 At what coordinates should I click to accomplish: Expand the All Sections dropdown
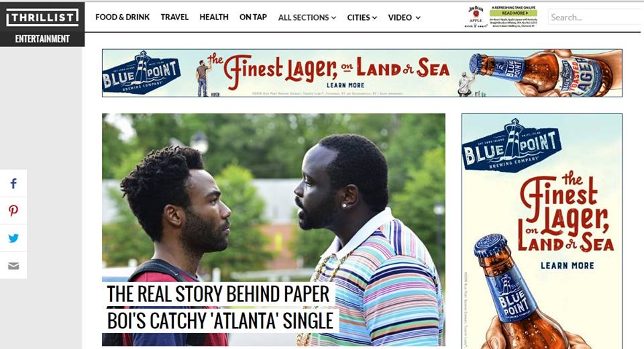307,17
